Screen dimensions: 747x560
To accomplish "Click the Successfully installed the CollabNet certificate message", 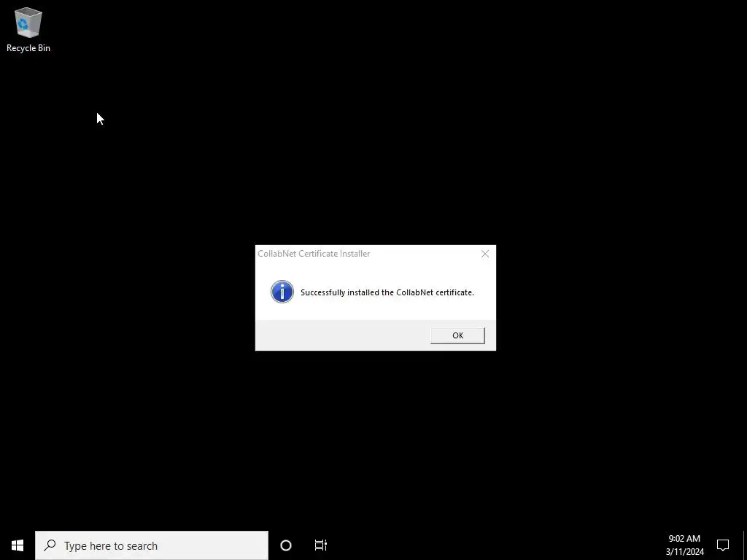I will click(x=387, y=292).
